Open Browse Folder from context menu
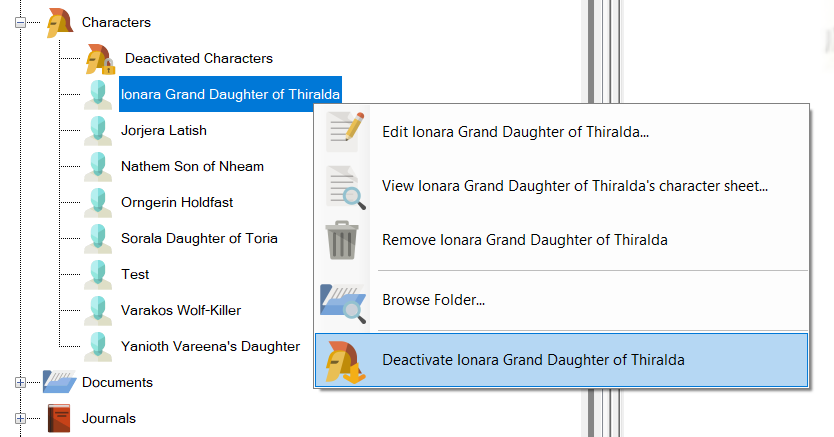The width and height of the screenshot is (834, 437). [x=433, y=300]
